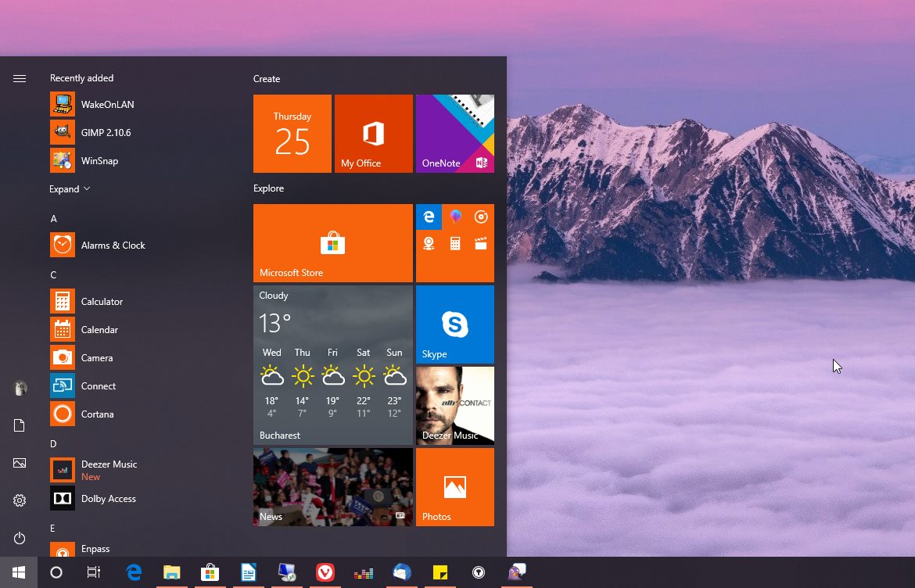Open Groove Music icon in tile folder
Viewport: 915px width, 588px height.
coord(481,217)
